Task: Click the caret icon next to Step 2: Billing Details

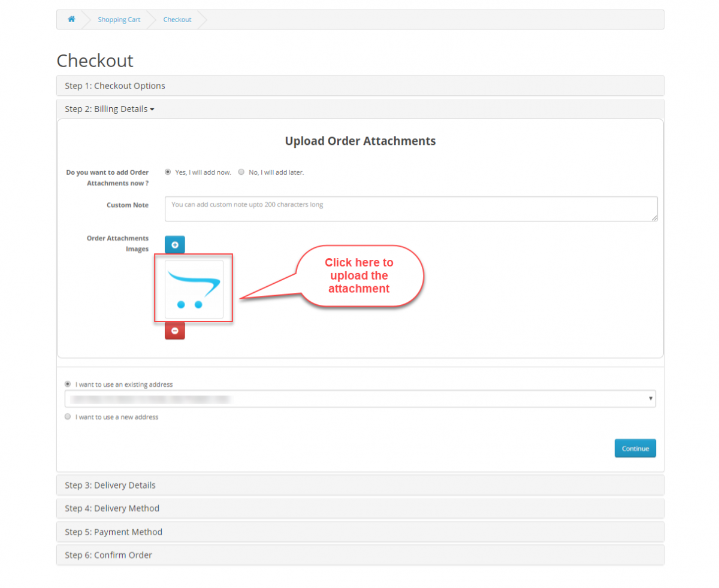Action: 153,109
